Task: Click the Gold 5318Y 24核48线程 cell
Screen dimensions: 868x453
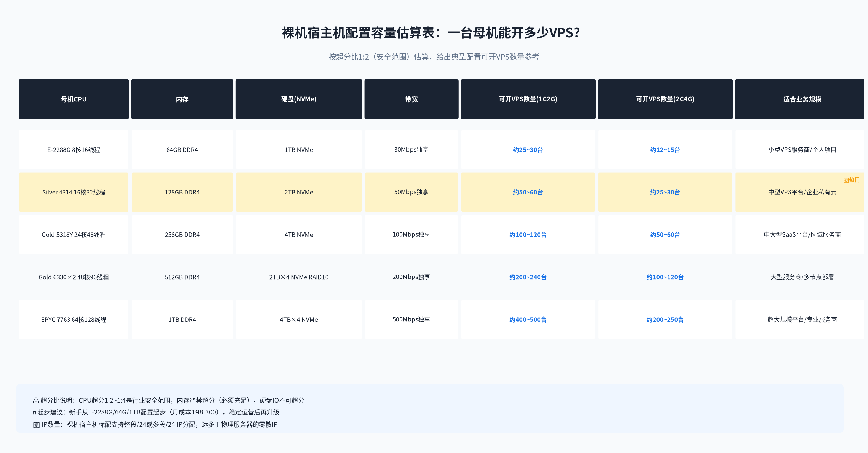Action: click(73, 235)
